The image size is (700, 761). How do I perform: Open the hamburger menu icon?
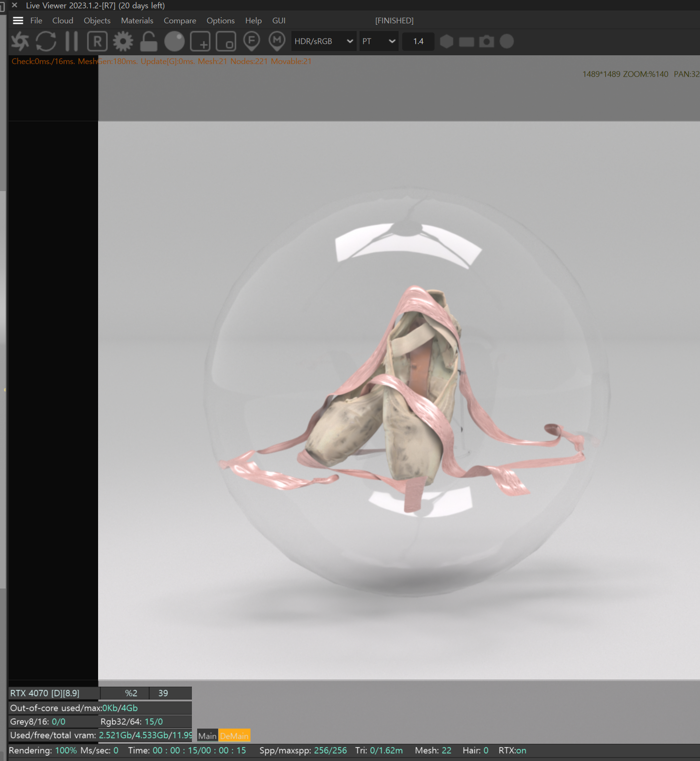[18, 20]
